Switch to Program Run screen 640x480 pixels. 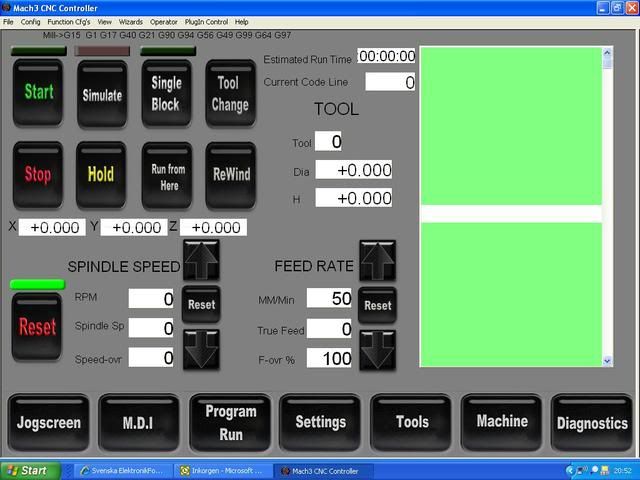click(231, 423)
